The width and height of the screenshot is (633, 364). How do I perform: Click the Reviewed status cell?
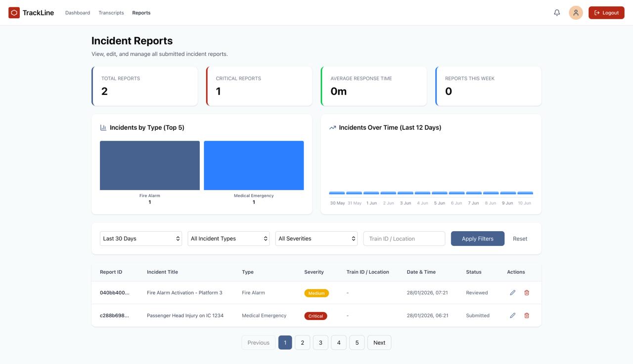(477, 292)
